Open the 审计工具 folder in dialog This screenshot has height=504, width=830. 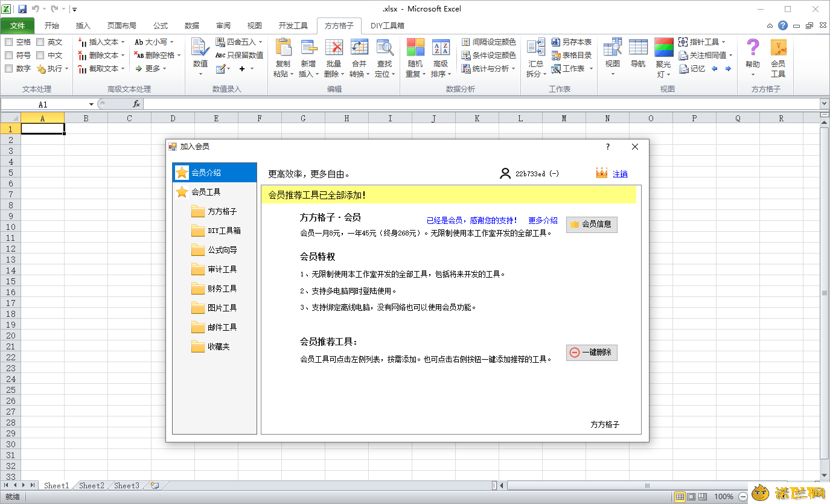pyautogui.click(x=214, y=269)
